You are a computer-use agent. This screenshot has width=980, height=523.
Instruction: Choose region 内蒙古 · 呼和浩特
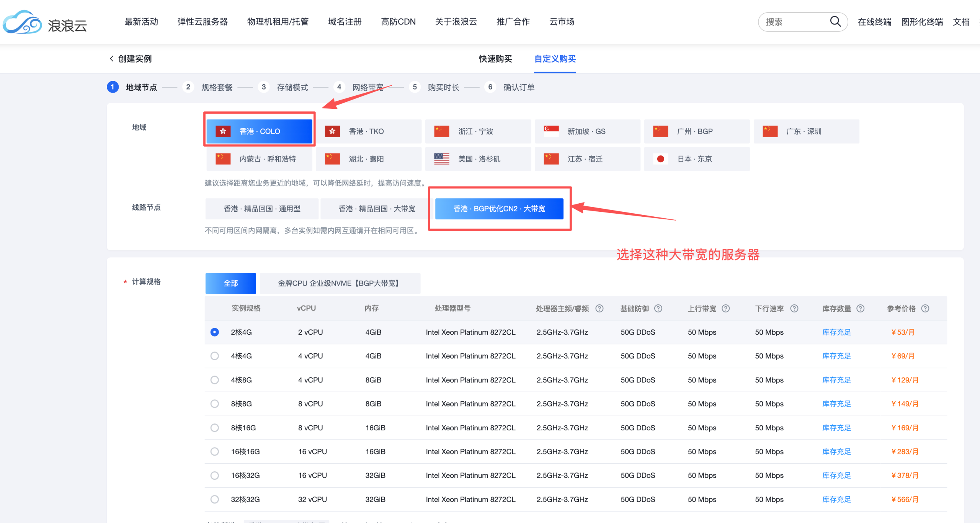point(260,159)
